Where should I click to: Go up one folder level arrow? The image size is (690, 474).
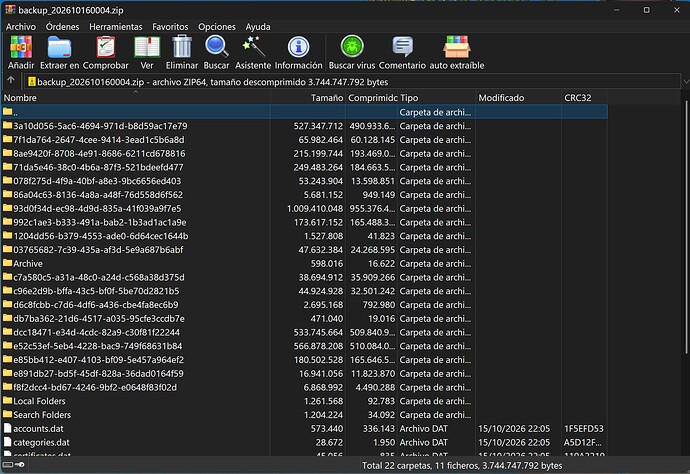pos(11,81)
